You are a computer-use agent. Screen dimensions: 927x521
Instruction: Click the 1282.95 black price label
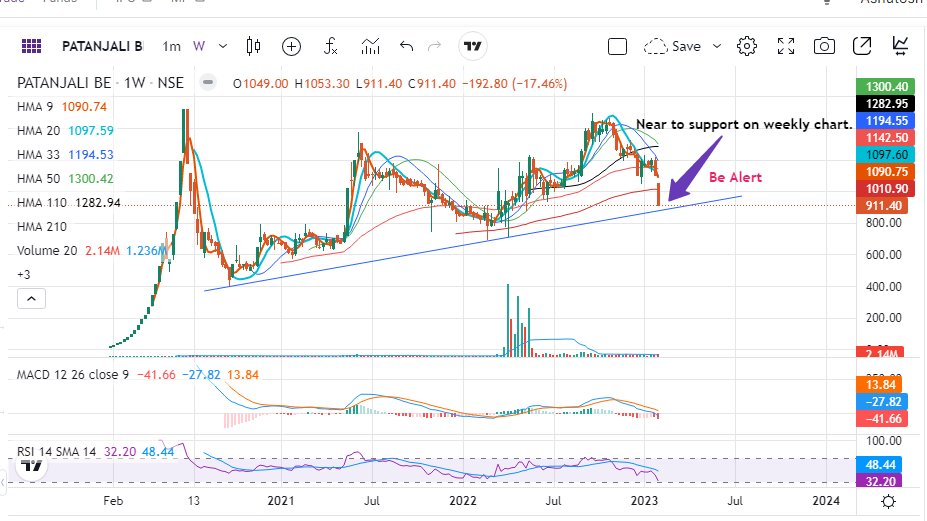coord(886,103)
